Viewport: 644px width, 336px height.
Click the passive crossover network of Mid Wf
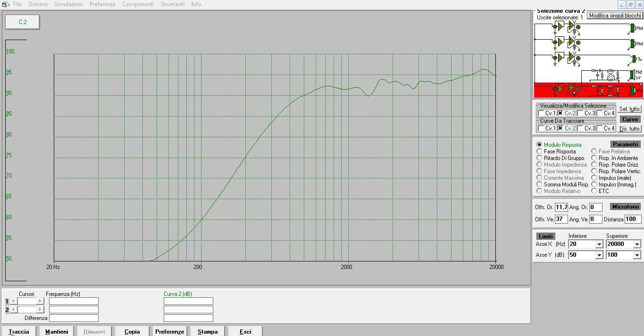coord(605,75)
